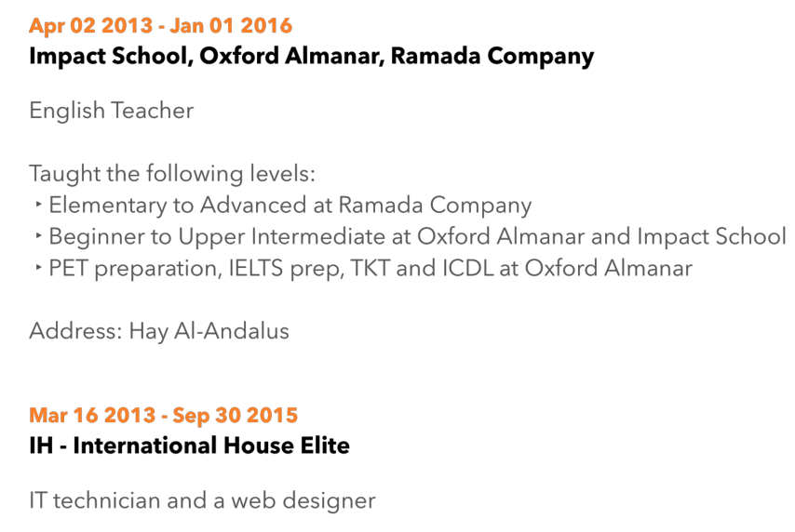Click the bullet marker before PET preparation

(38, 270)
